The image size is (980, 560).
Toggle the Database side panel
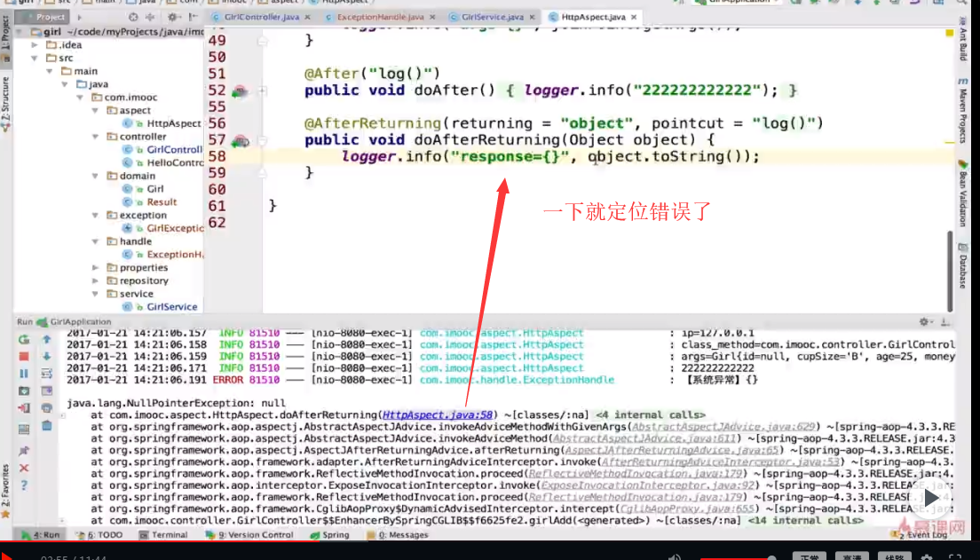click(963, 265)
